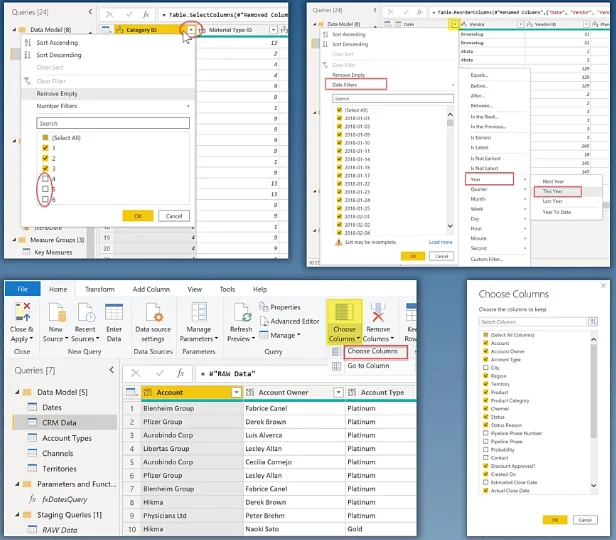Click the Manage Parameters ribbon icon
Screen dimensions: 616x540
(x=199, y=313)
